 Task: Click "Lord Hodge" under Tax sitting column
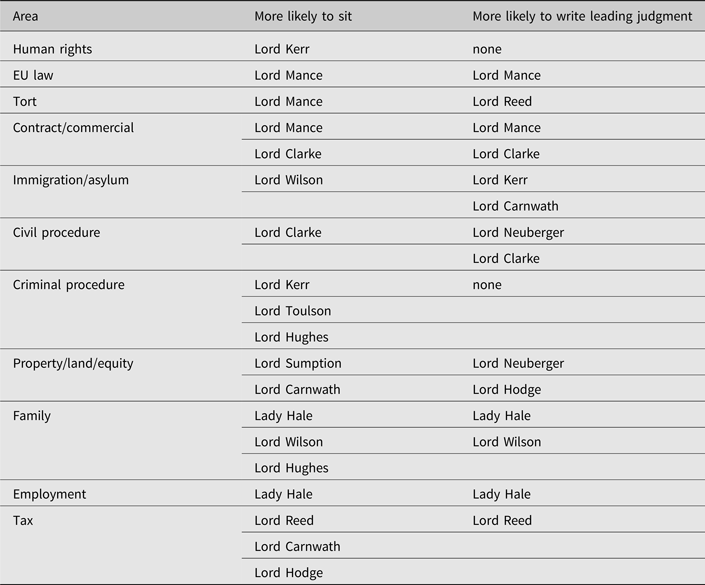tap(289, 573)
